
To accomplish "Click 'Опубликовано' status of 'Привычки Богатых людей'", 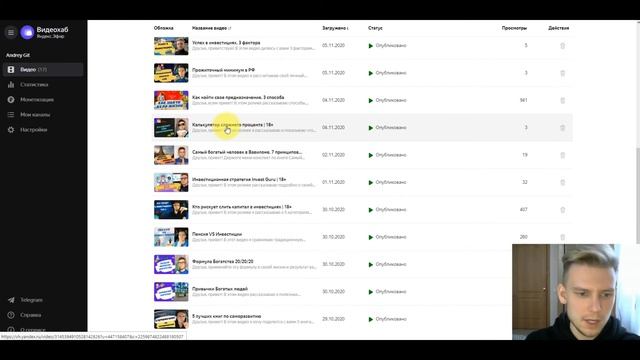I will (391, 292).
